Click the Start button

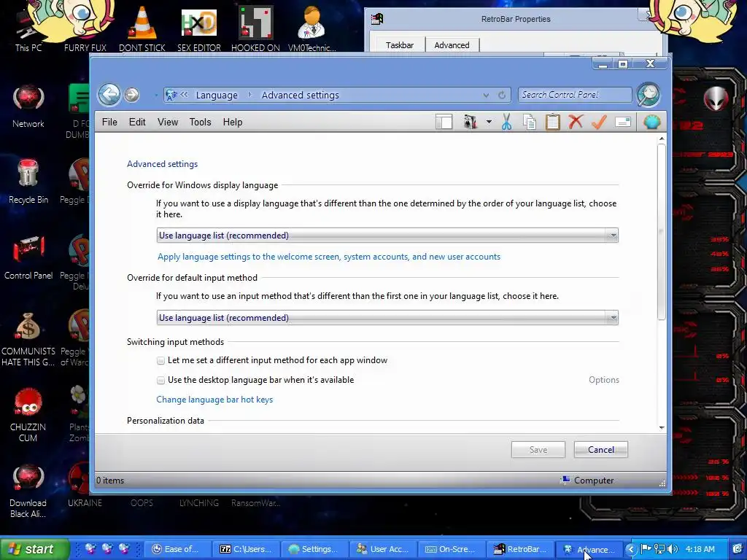pos(34,549)
